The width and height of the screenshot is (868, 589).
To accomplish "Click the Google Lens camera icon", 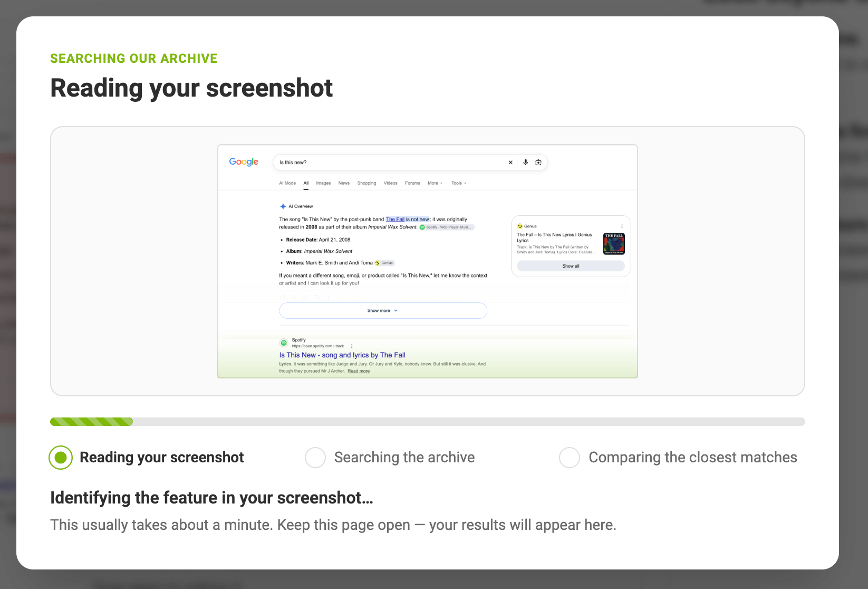I will [538, 163].
